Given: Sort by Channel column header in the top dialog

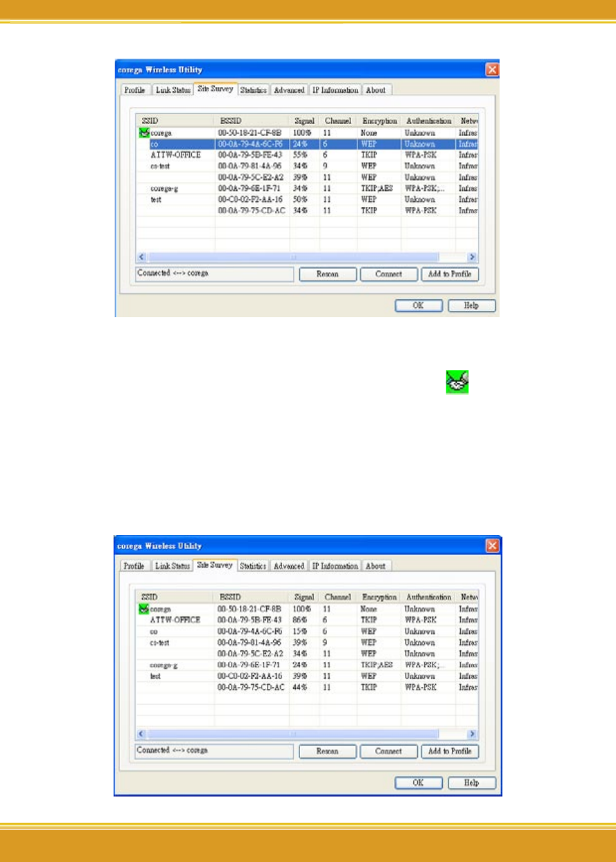Looking at the screenshot, I should pyautogui.click(x=339, y=121).
